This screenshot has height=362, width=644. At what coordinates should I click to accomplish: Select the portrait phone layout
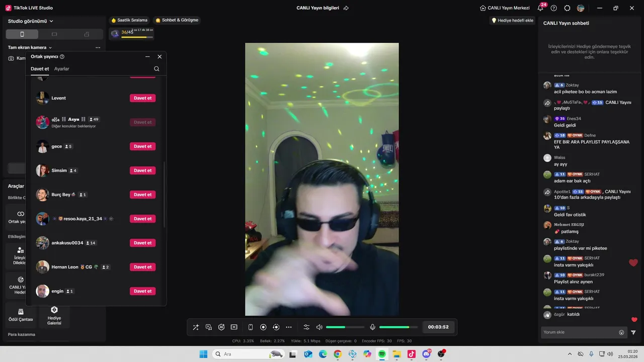pyautogui.click(x=22, y=34)
